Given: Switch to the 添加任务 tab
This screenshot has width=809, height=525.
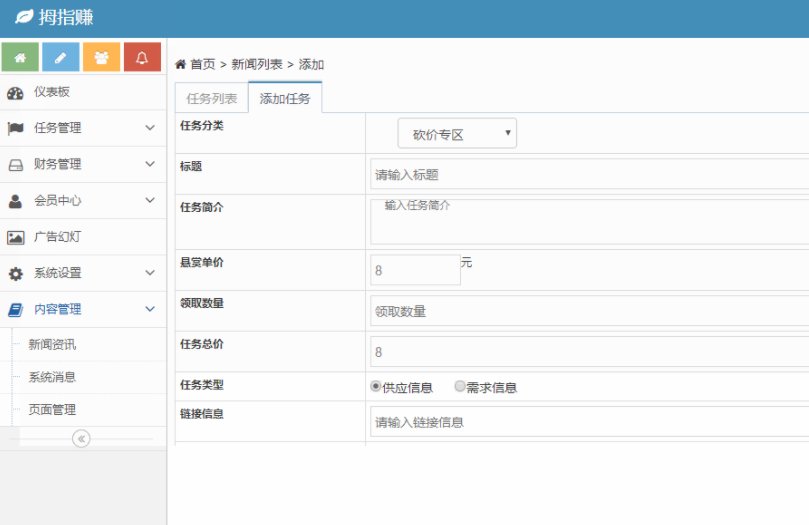Looking at the screenshot, I should [285, 98].
